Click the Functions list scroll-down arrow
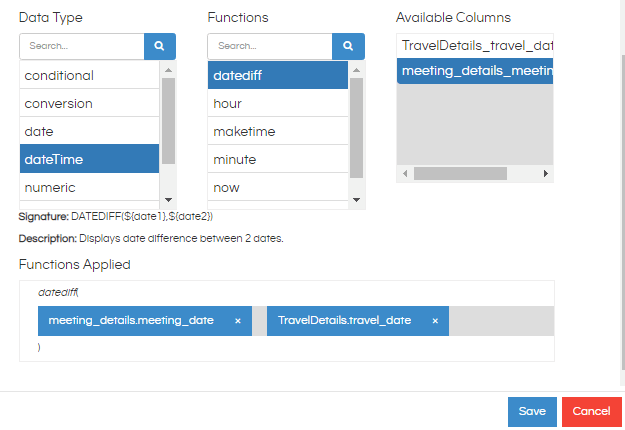The image size is (625, 430). pyautogui.click(x=357, y=200)
